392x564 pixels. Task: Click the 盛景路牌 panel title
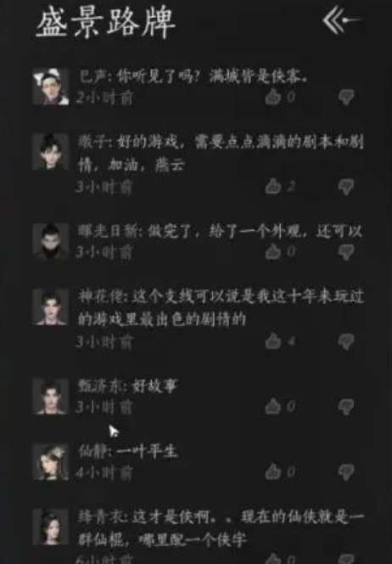[x=106, y=23]
